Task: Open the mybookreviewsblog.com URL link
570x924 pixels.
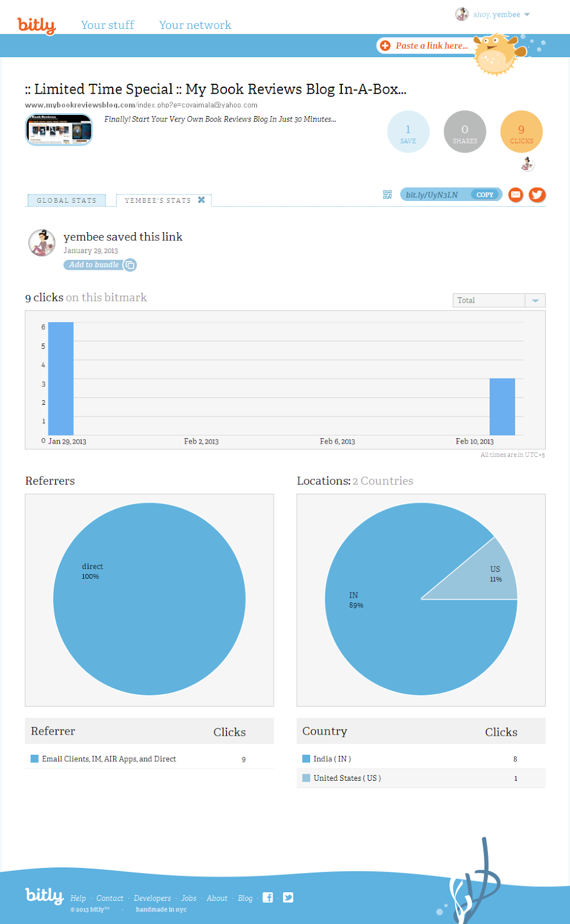Action: coord(141,105)
